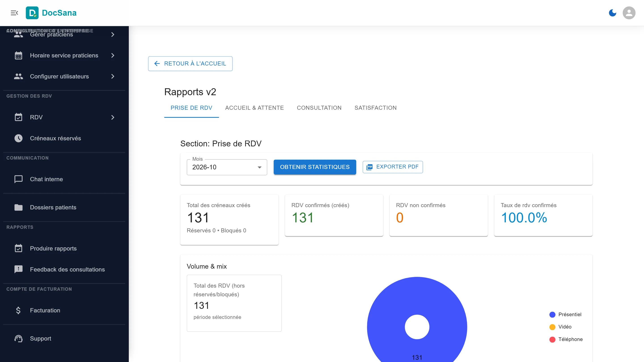Screen dimensions: 644x362
Task: Open the Satisfaction tab
Action: tap(375, 108)
